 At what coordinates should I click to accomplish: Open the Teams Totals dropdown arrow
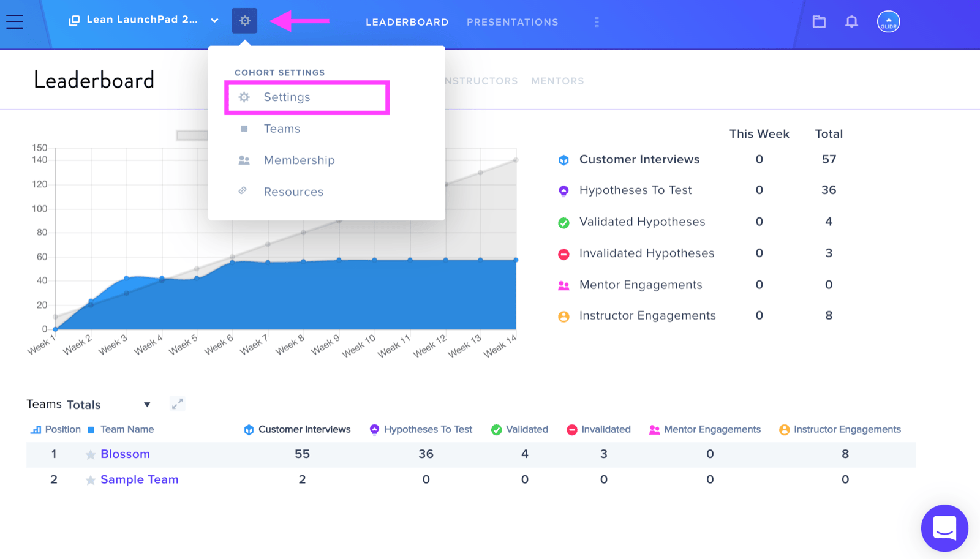pos(147,405)
